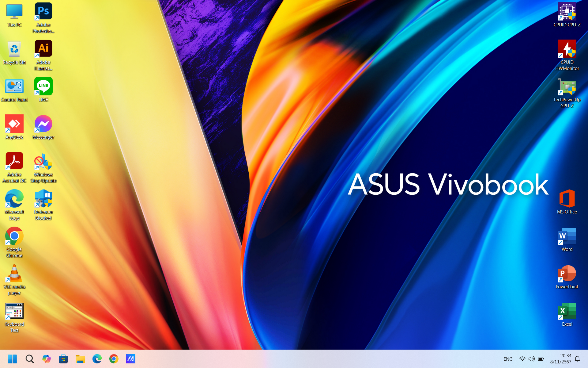Launch Edge from the taskbar
Screen dimensions: 588x368
tap(97, 359)
